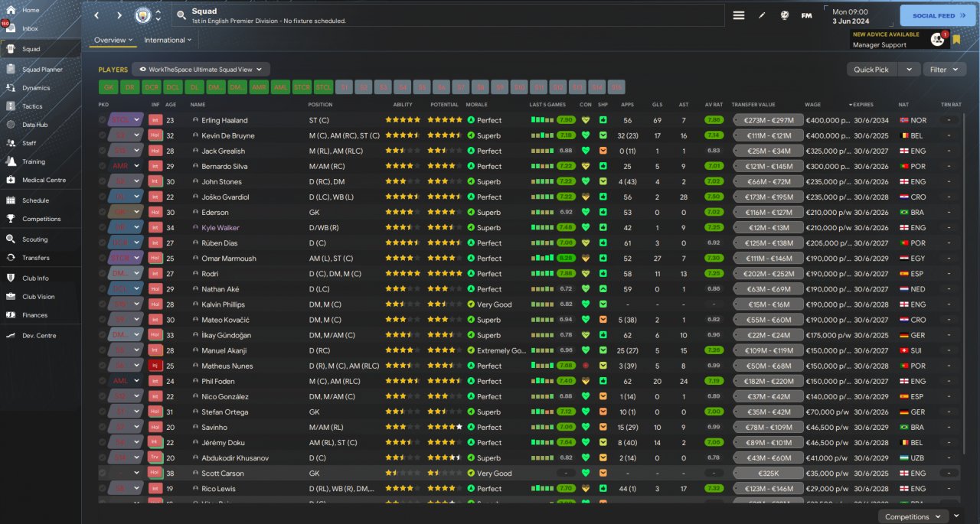Go forward with the right navigation arrow

coord(119,15)
